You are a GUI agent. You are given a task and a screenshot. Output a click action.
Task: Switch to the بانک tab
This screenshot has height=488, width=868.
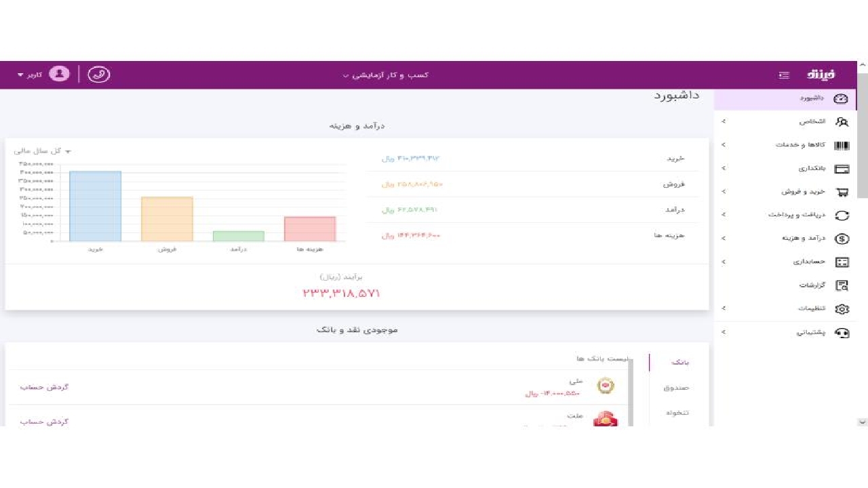pos(680,363)
